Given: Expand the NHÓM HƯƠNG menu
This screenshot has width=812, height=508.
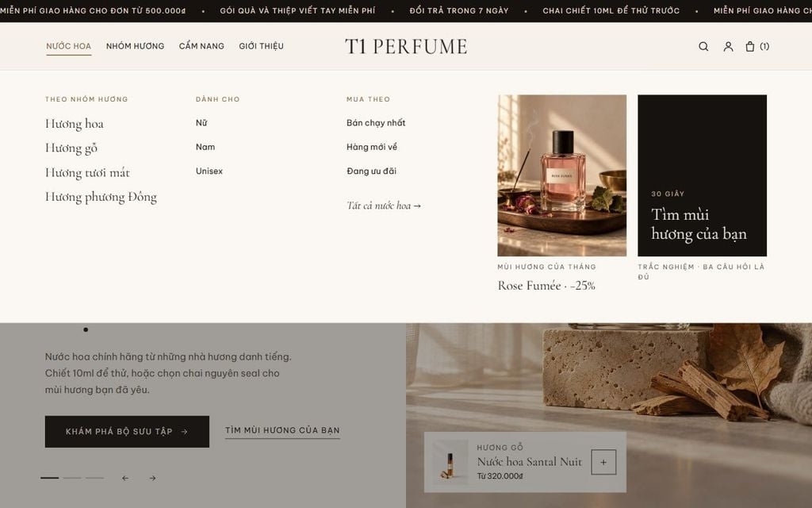Looking at the screenshot, I should pos(135,46).
